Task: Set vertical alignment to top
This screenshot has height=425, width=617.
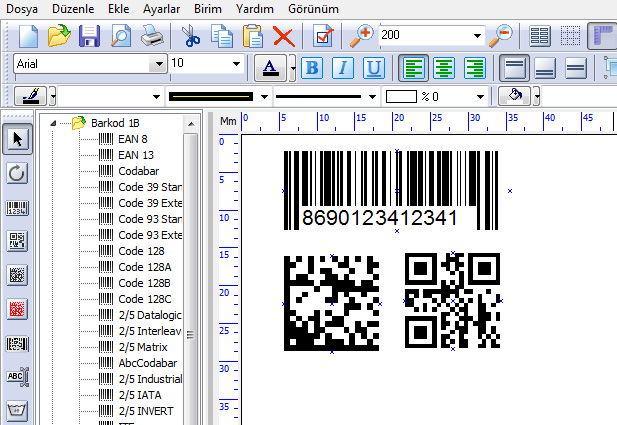Action: [514, 68]
